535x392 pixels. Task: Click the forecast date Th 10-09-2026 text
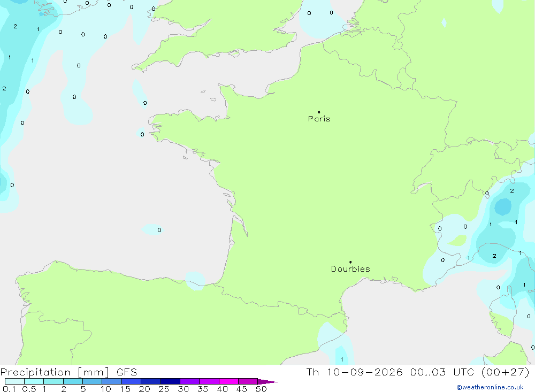pos(354,372)
